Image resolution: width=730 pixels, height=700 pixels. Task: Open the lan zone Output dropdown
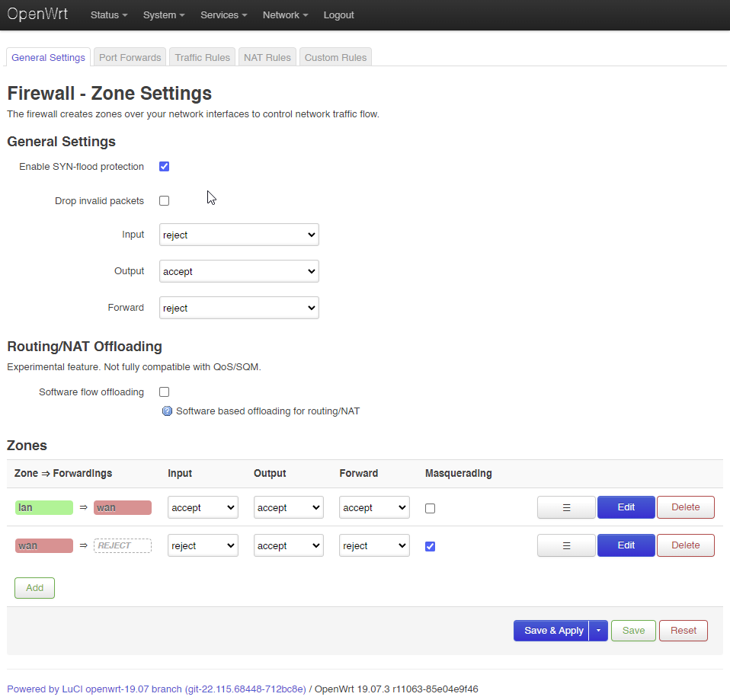tap(289, 507)
